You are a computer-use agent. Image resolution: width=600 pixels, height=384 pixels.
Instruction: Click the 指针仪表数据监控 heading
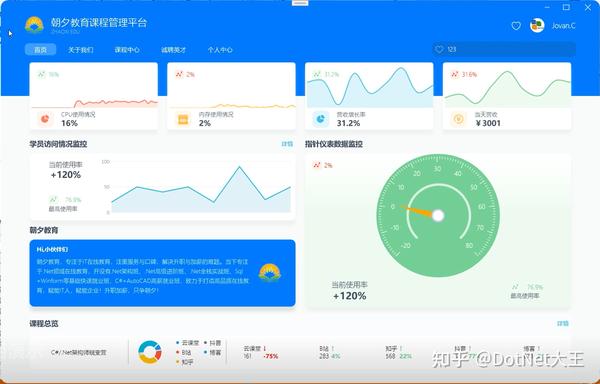[334, 144]
